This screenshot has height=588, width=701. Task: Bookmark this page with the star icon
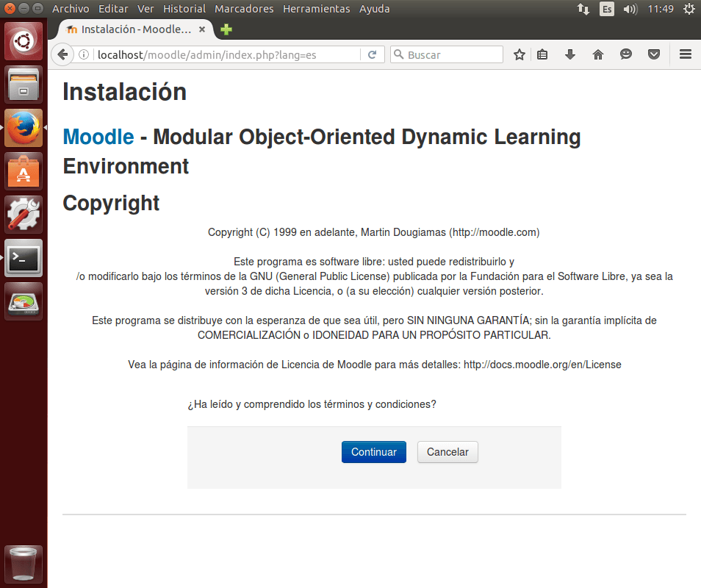click(519, 54)
